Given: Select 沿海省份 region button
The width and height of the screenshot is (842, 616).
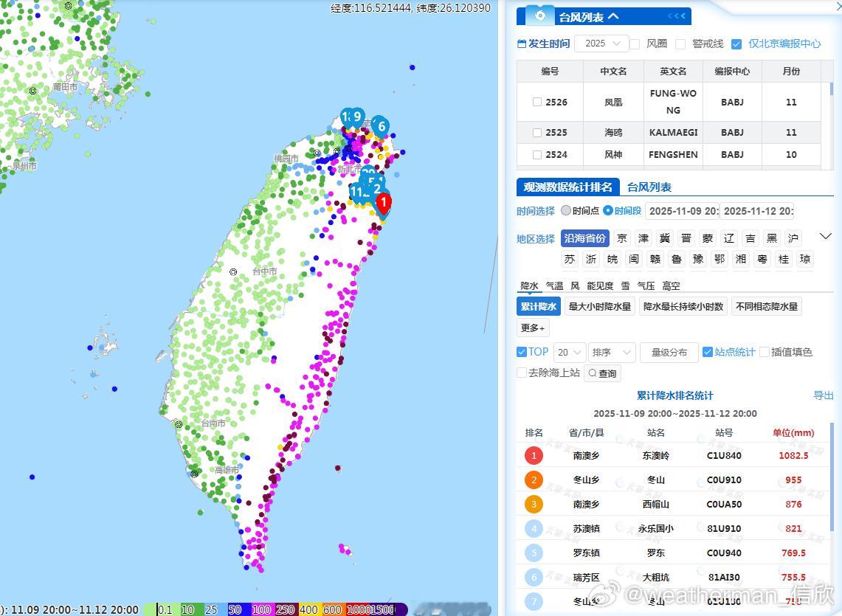Looking at the screenshot, I should pos(584,238).
